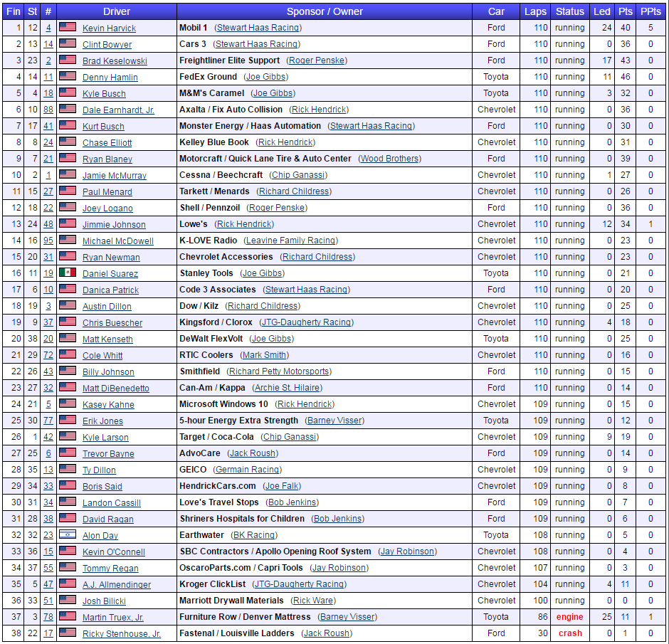Open Stewart Haas Racing link in Clint Bowyer row
Viewport: 669px width, 644px height.
[256, 44]
